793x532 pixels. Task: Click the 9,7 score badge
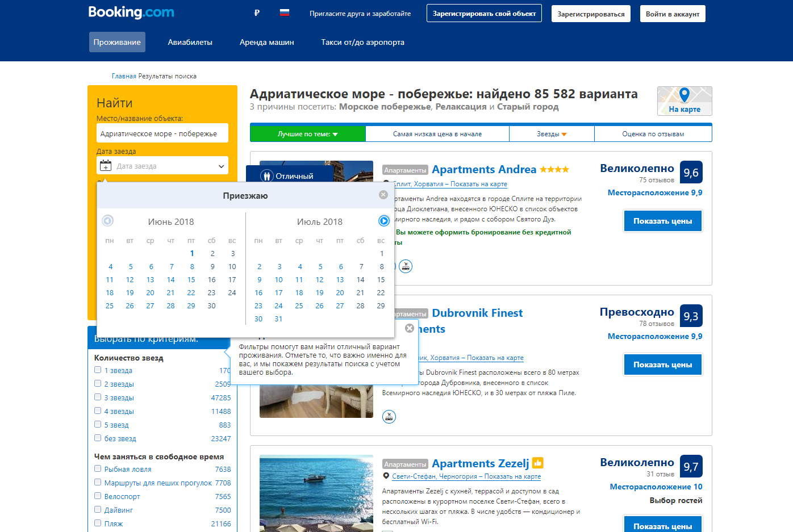click(691, 467)
